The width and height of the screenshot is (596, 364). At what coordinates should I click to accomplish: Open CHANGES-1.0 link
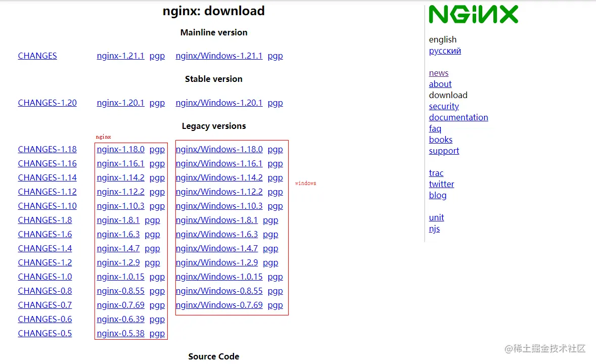[x=45, y=277]
